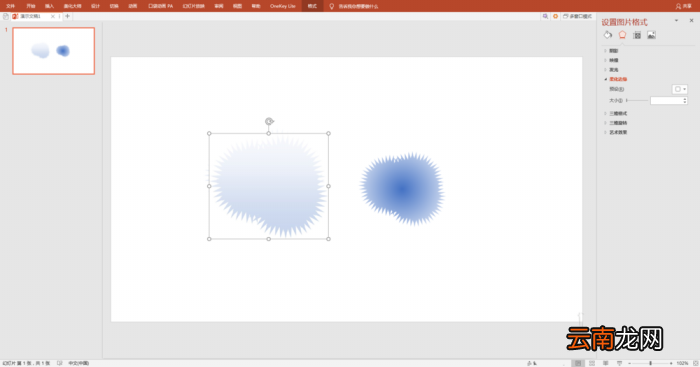Open the 口袋动画 PA ribbon tab
This screenshot has width=700, height=367.
point(161,6)
